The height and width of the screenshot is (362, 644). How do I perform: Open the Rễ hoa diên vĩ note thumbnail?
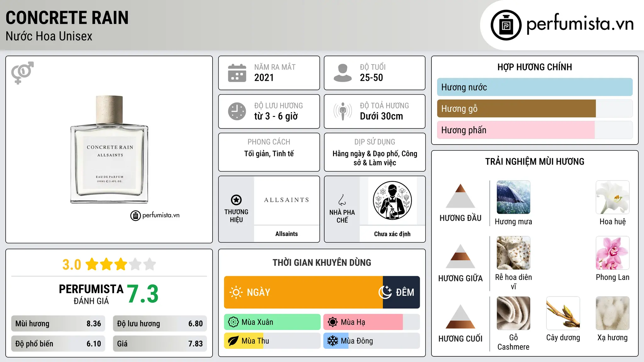point(514,253)
